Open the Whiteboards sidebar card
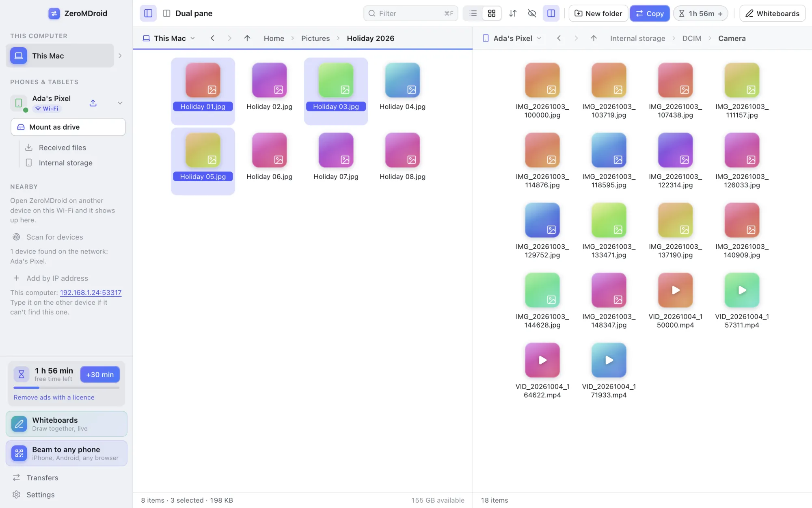The width and height of the screenshot is (812, 508). [x=67, y=424]
